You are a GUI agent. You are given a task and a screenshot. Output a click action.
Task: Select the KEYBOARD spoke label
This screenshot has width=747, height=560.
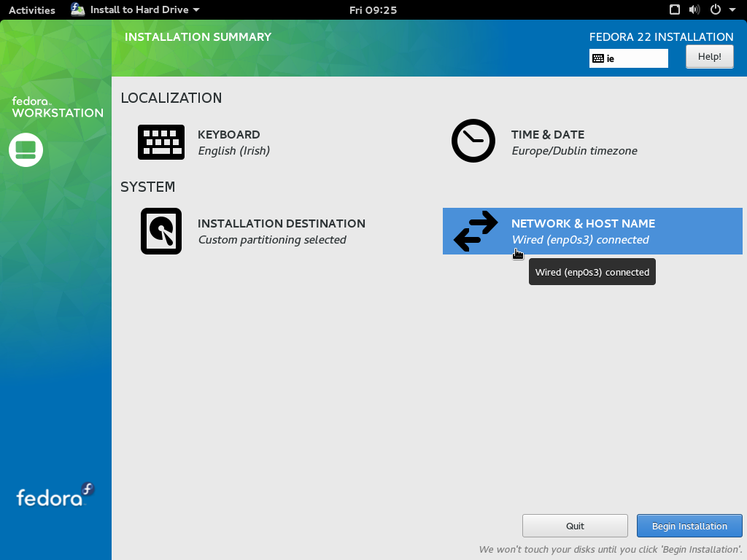228,135
